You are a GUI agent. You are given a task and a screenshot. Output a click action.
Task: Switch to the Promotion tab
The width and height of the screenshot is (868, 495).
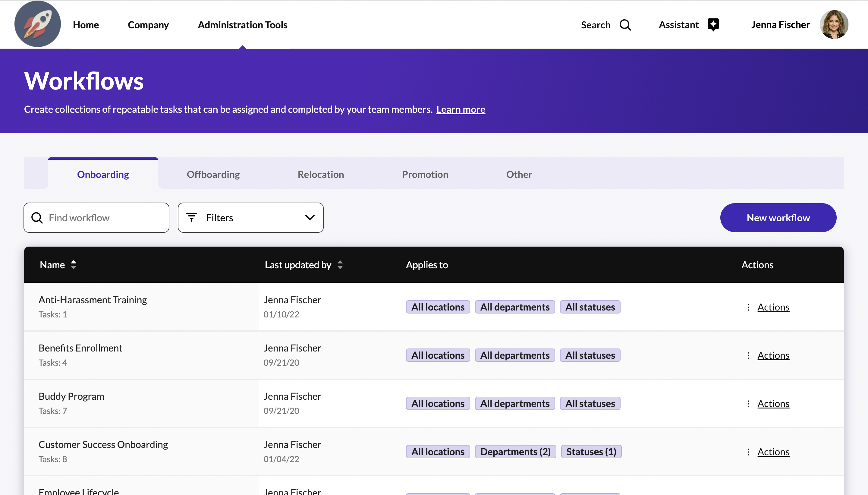[x=425, y=174]
